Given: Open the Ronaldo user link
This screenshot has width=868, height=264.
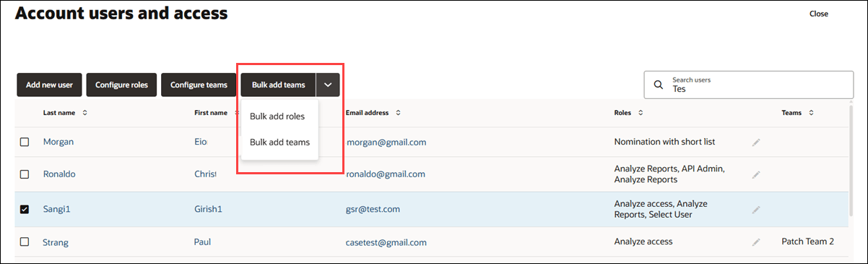Looking at the screenshot, I should (59, 174).
